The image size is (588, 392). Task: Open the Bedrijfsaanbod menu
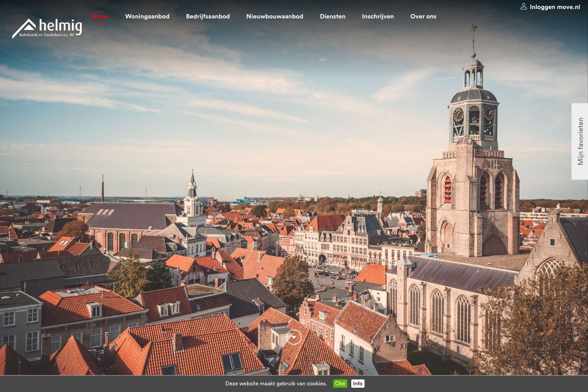click(x=208, y=16)
